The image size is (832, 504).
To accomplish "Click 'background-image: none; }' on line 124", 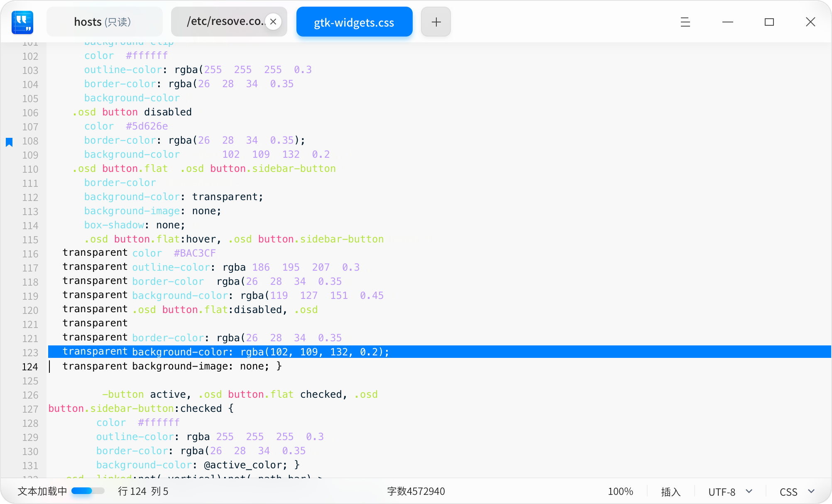I will (207, 366).
